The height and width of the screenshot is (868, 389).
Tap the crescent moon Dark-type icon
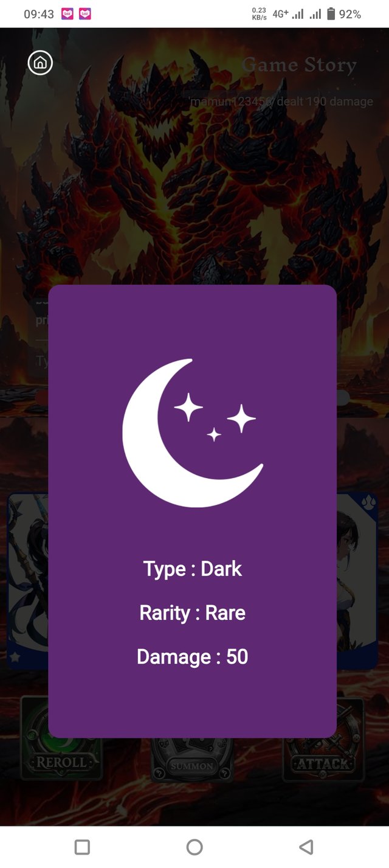193,432
